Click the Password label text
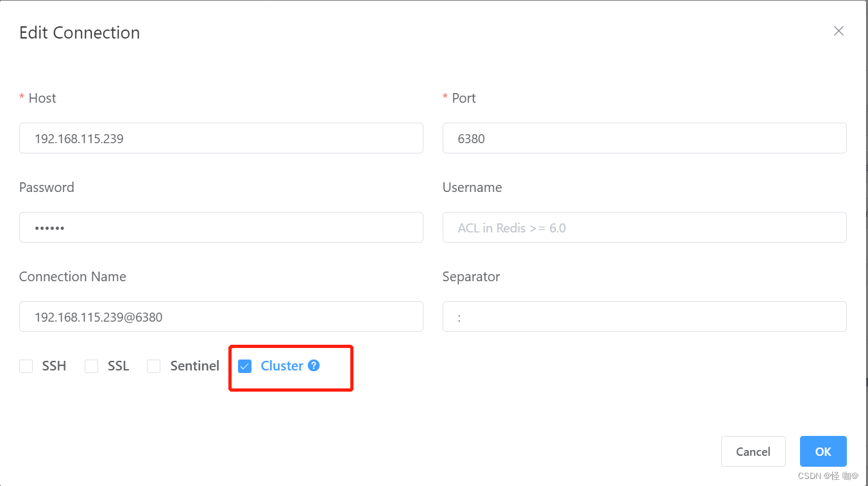 coord(47,187)
